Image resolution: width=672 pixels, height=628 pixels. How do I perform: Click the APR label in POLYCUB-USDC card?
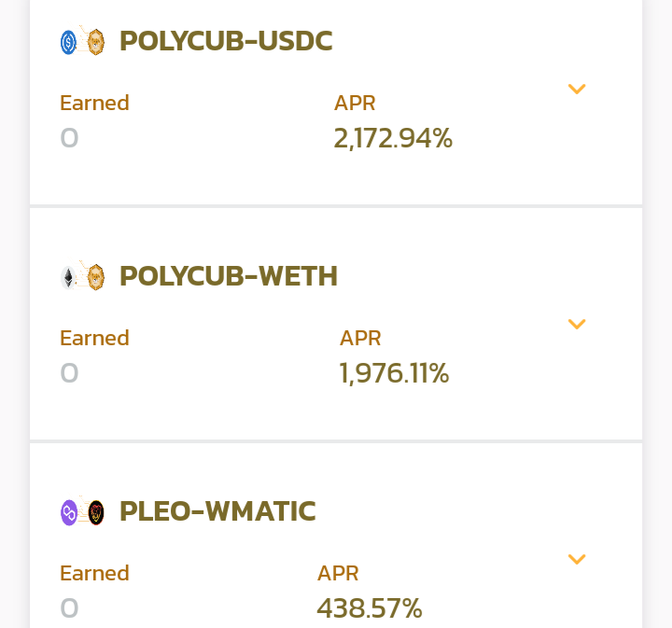(x=355, y=104)
